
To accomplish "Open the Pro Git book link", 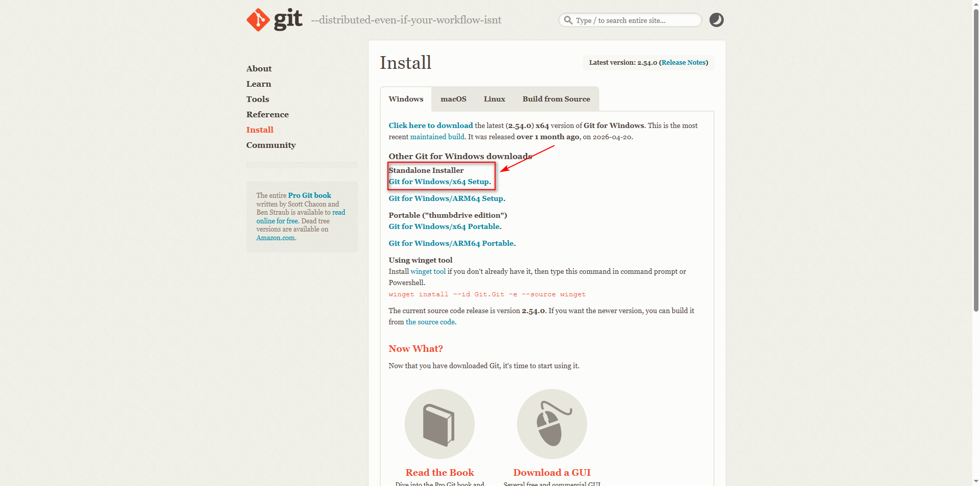I will coord(309,195).
